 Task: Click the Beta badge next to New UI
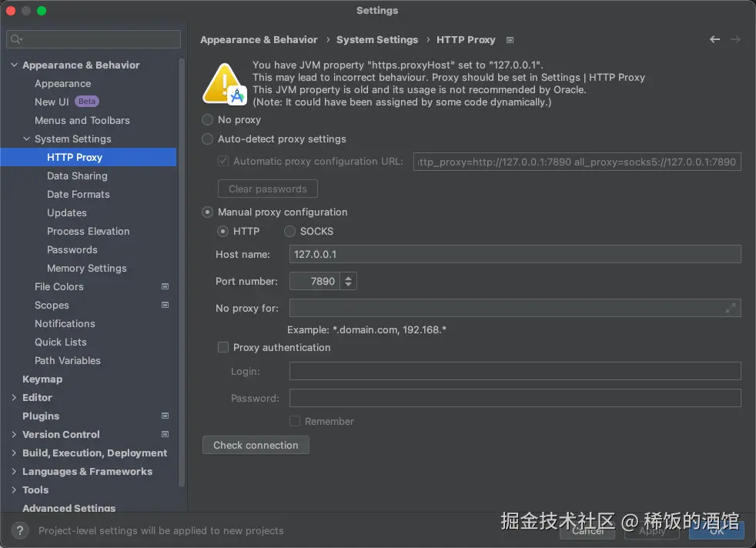(87, 102)
